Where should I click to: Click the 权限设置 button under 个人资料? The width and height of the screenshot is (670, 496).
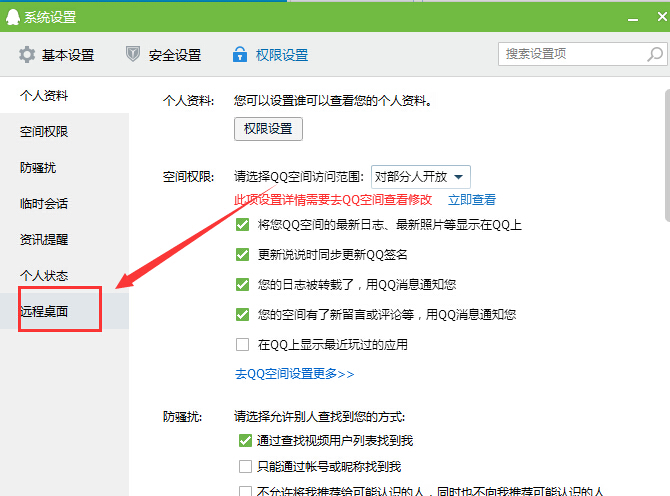(x=268, y=129)
